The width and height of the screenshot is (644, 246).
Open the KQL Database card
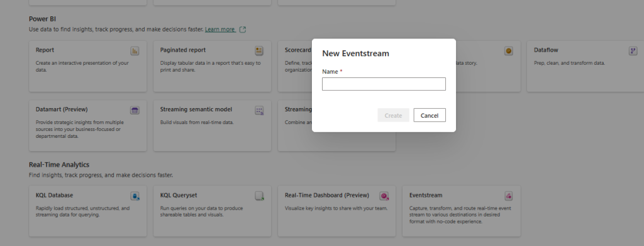tap(88, 211)
